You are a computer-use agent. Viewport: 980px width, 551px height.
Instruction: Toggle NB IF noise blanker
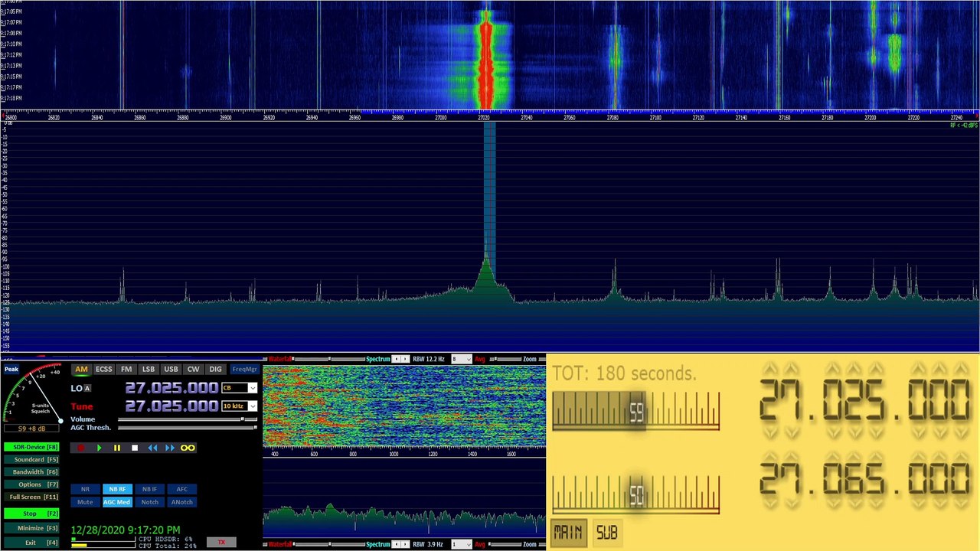coord(149,489)
